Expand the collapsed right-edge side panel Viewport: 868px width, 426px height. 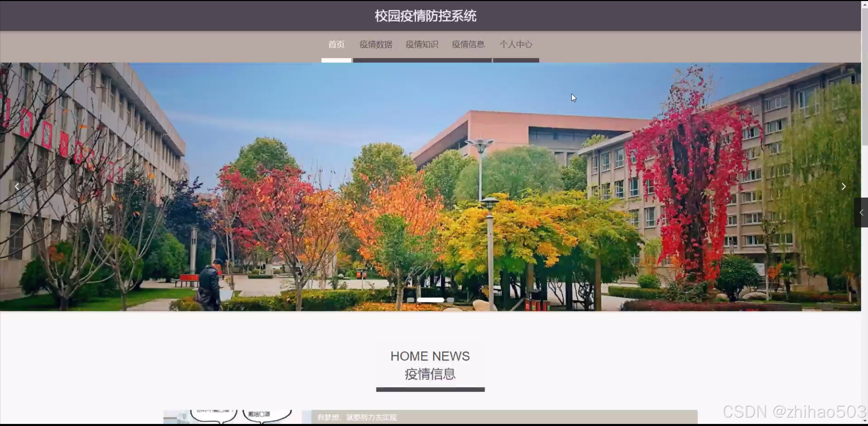click(861, 212)
